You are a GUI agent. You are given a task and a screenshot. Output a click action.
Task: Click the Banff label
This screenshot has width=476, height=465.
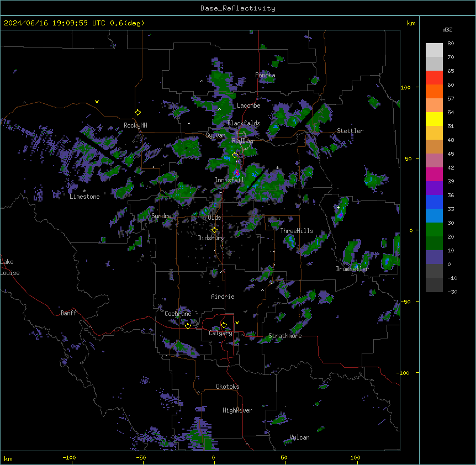68,313
